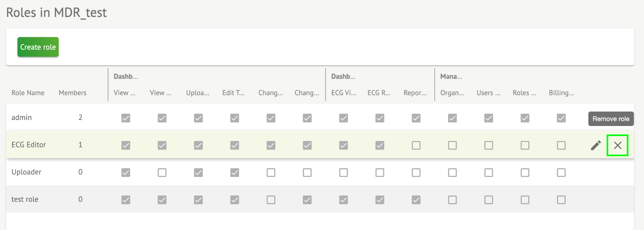644x230 pixels.
Task: Uncheck the Uploa... permission for Uploader role
Action: tap(198, 172)
